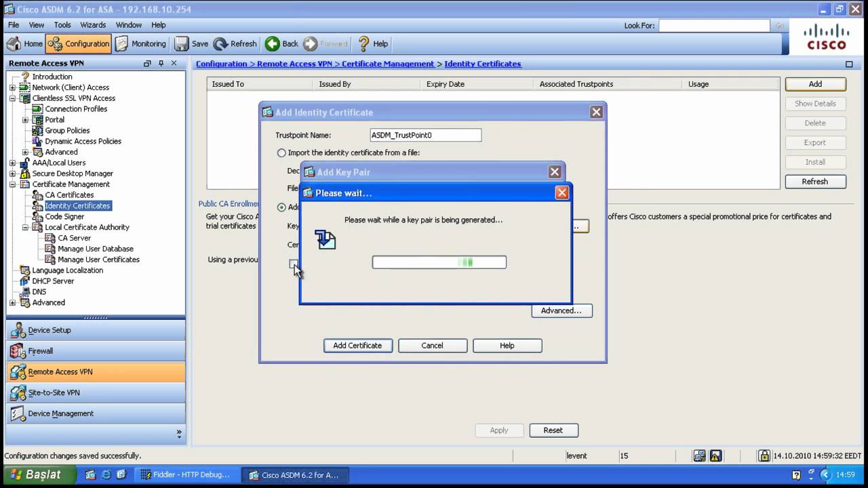This screenshot has height=488, width=868.
Task: Click Add button beside certificates table
Action: click(x=815, y=84)
